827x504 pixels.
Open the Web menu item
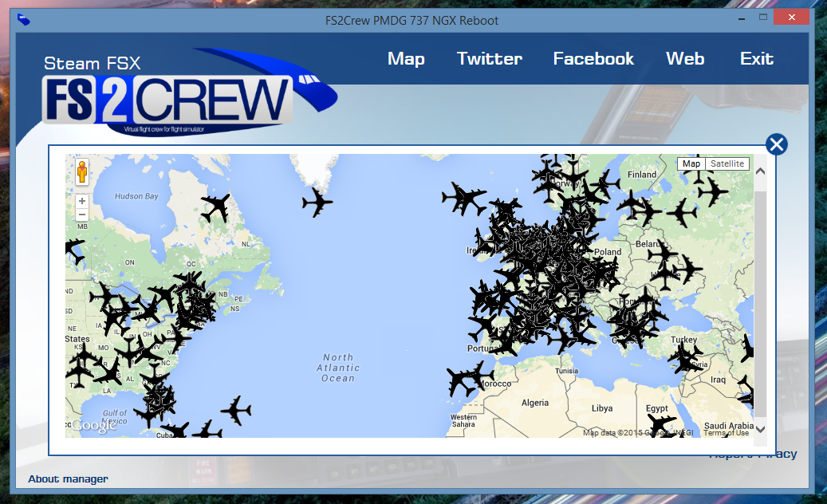pyautogui.click(x=685, y=58)
